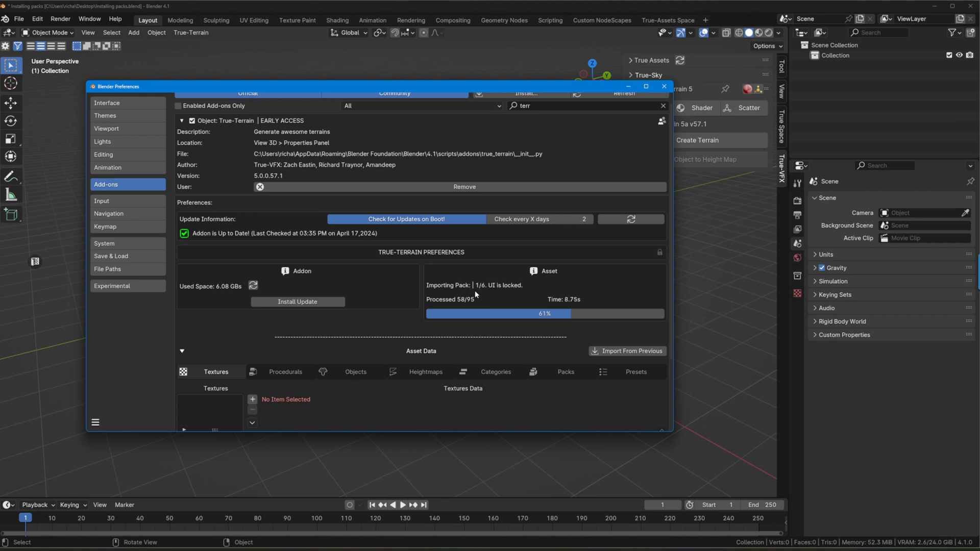
Task: Toggle the True-Terrain addon checkbox
Action: coord(192,120)
